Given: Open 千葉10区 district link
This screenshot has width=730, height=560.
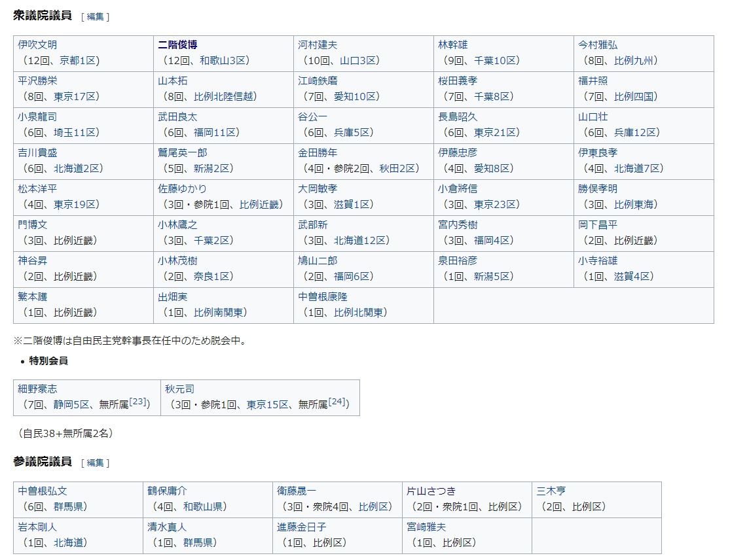Looking at the screenshot, I should [x=494, y=60].
